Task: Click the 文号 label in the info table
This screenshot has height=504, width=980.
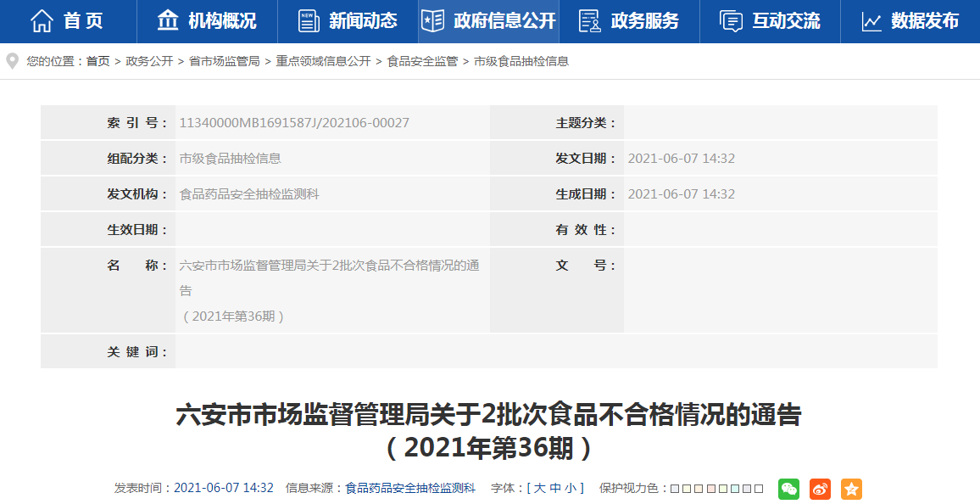Action: point(586,266)
